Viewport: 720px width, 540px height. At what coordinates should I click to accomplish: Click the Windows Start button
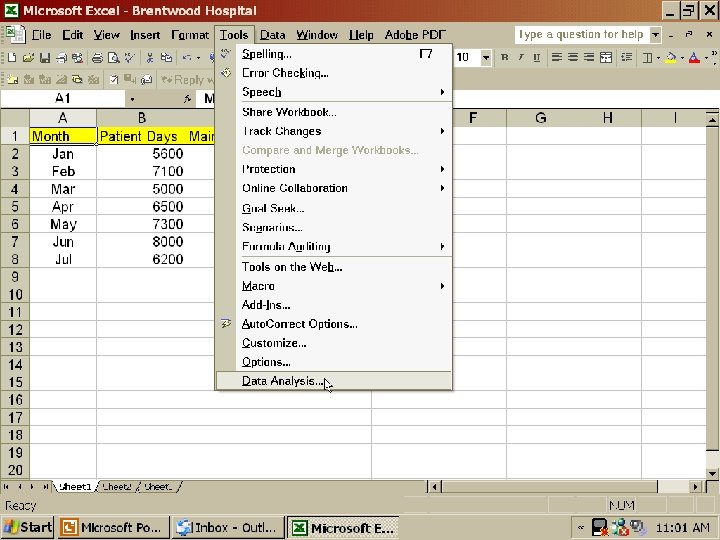tap(28, 527)
